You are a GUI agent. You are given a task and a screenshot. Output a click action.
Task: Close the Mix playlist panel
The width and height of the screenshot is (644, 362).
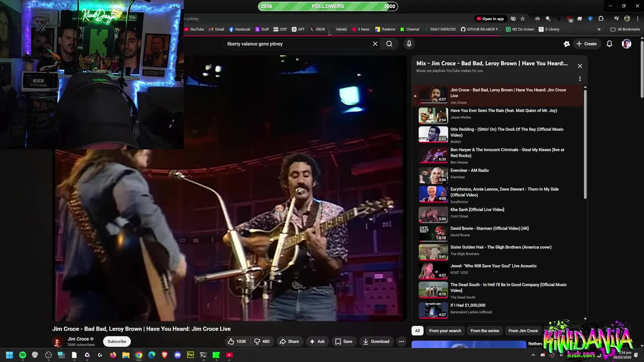coord(580,66)
